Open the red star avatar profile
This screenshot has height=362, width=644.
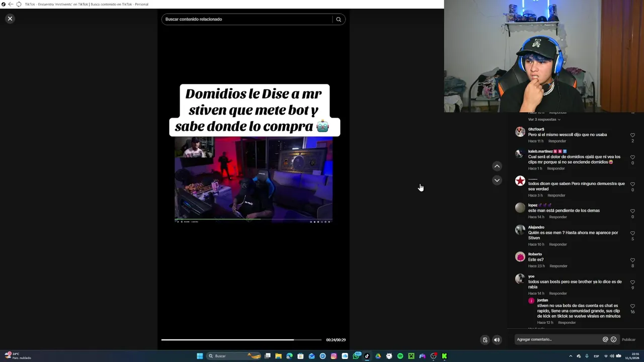click(520, 180)
